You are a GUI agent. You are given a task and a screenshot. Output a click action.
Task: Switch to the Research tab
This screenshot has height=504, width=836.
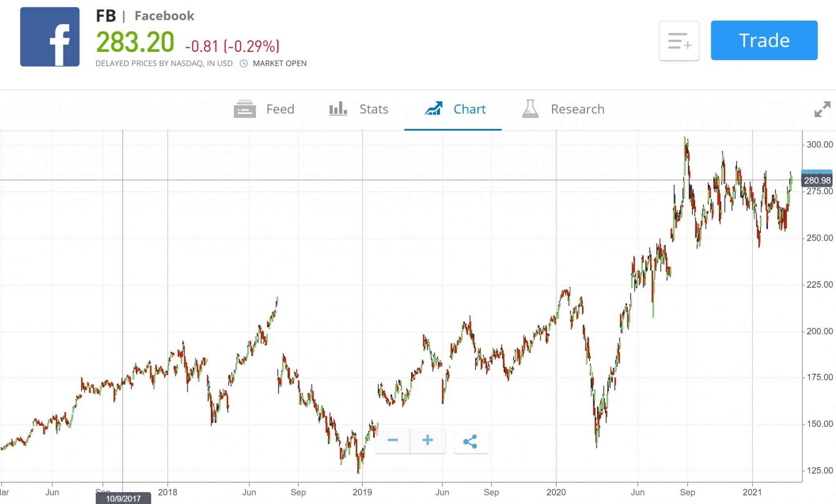coord(577,109)
